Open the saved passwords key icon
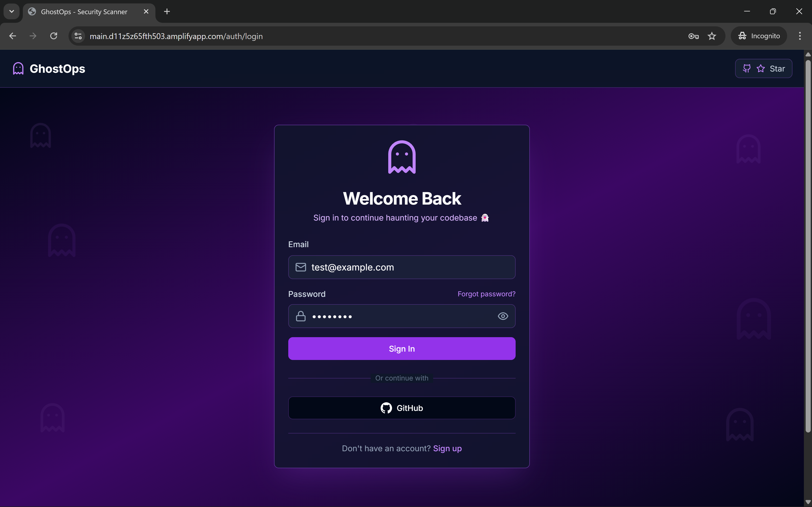The image size is (812, 507). [x=693, y=36]
